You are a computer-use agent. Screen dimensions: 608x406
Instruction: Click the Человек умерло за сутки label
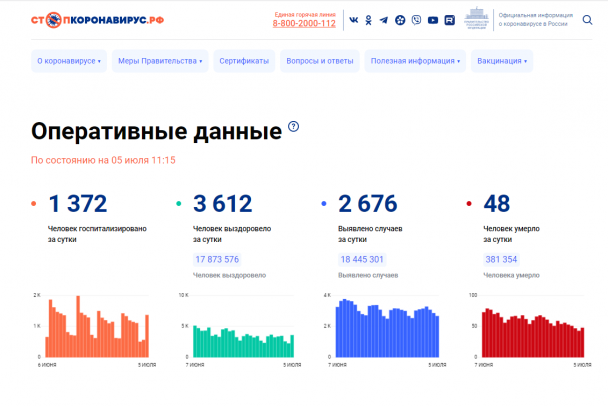(511, 234)
